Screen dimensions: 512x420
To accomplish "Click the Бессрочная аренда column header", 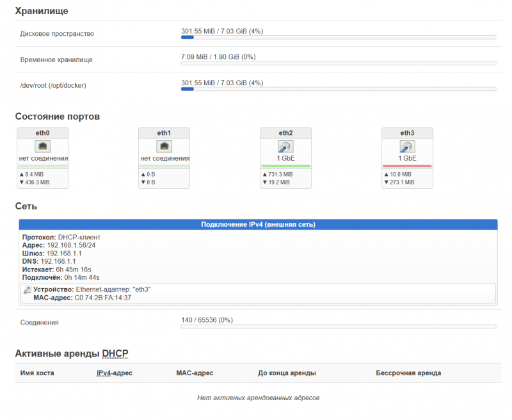I will pyautogui.click(x=408, y=373).
